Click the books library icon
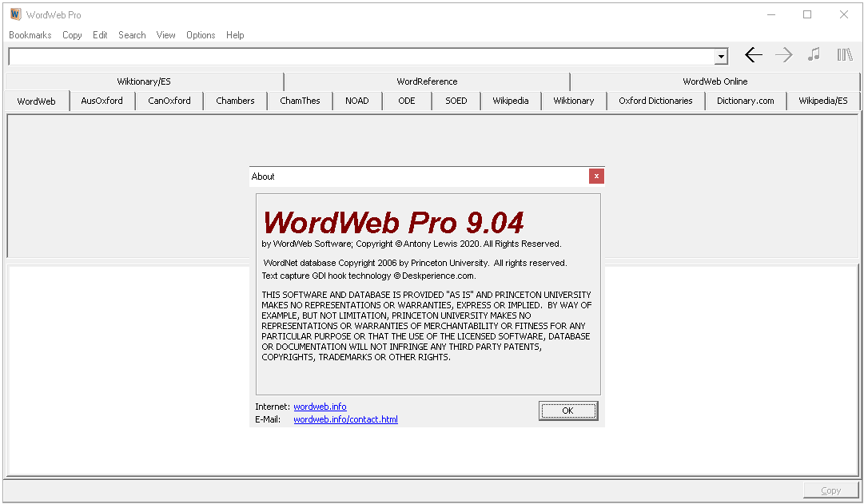The height and width of the screenshot is (504, 864). 845,54
